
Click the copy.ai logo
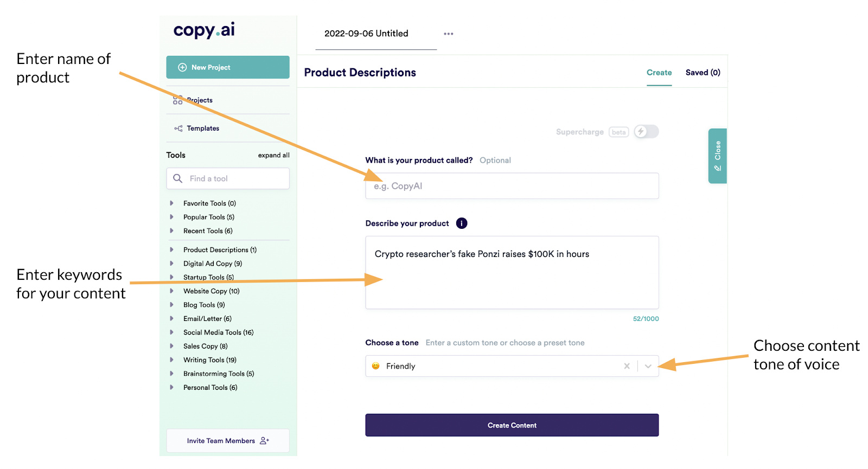pos(204,30)
